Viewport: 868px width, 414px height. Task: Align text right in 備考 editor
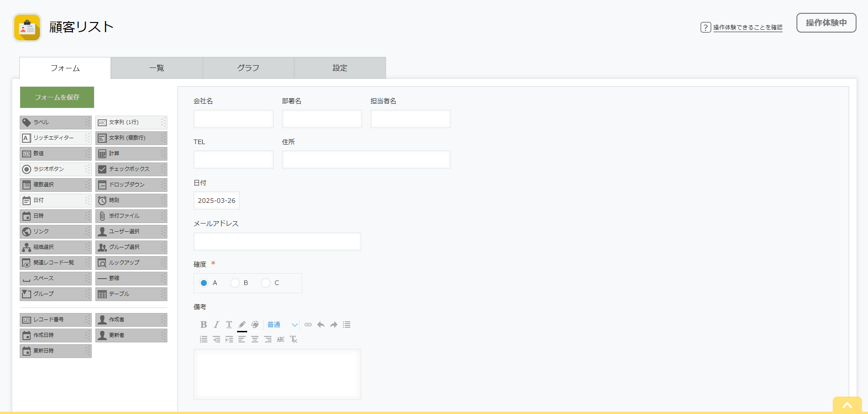coord(268,339)
